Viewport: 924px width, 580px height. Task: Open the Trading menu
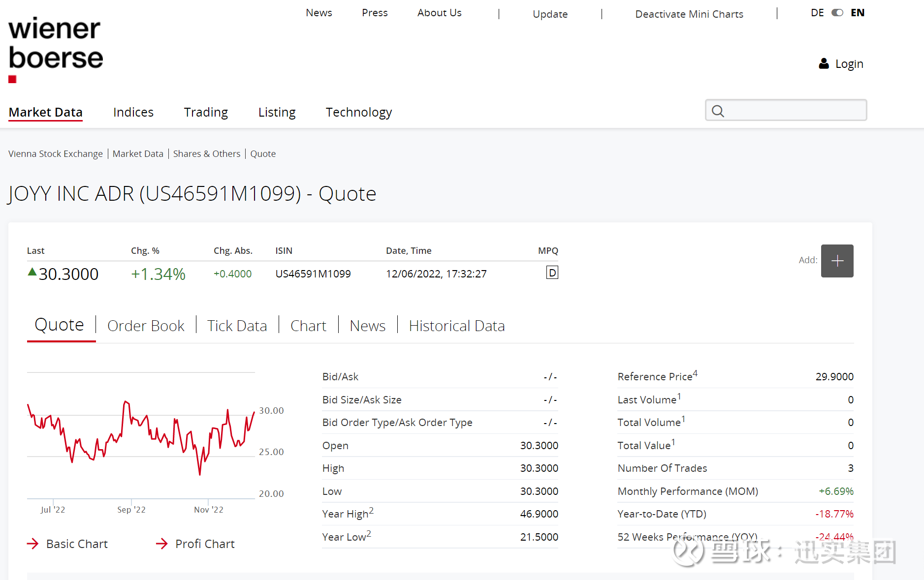(x=206, y=112)
